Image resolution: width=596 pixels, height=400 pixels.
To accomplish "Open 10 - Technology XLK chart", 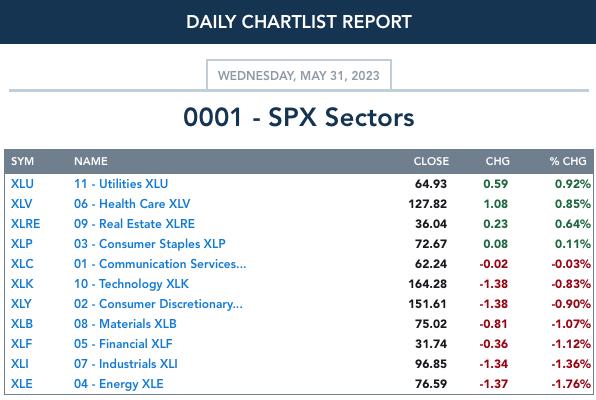I will (x=131, y=284).
